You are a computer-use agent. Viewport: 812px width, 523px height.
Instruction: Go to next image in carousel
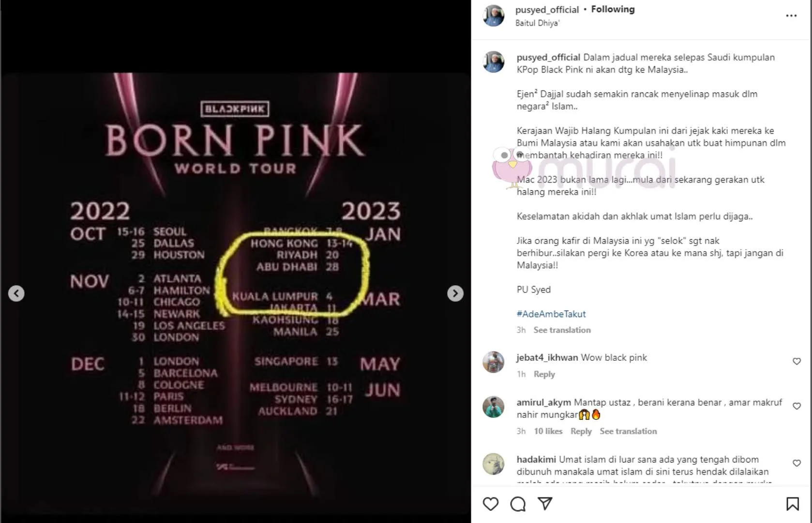tap(455, 293)
